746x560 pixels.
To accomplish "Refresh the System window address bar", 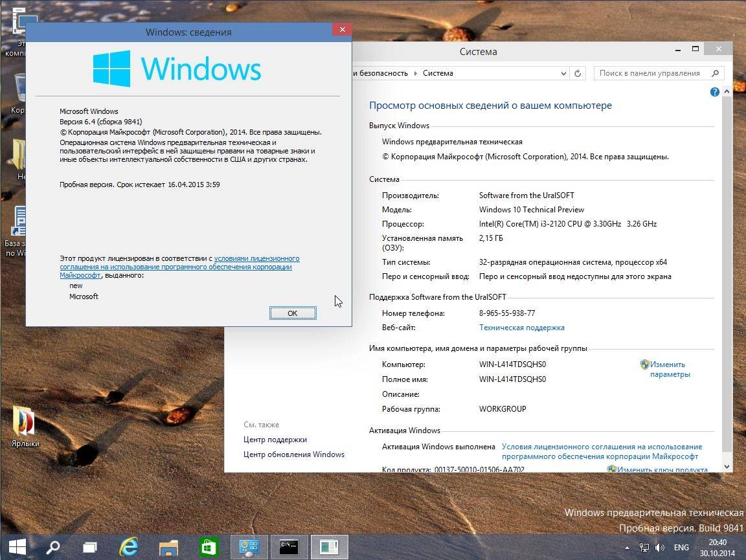I will coord(578,73).
